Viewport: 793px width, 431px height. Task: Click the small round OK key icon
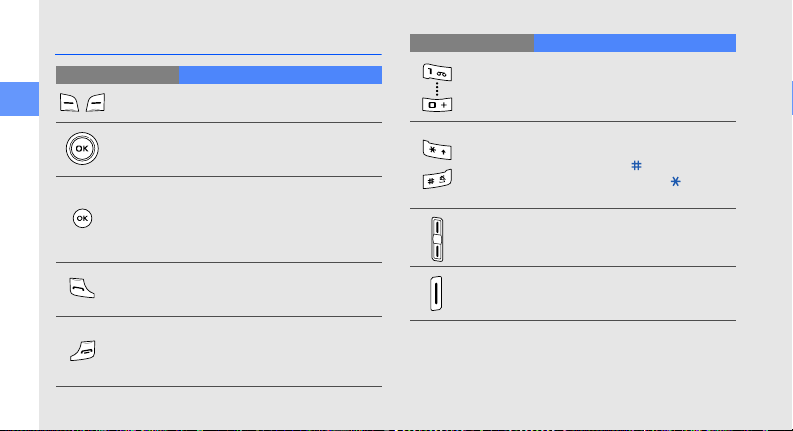point(82,219)
